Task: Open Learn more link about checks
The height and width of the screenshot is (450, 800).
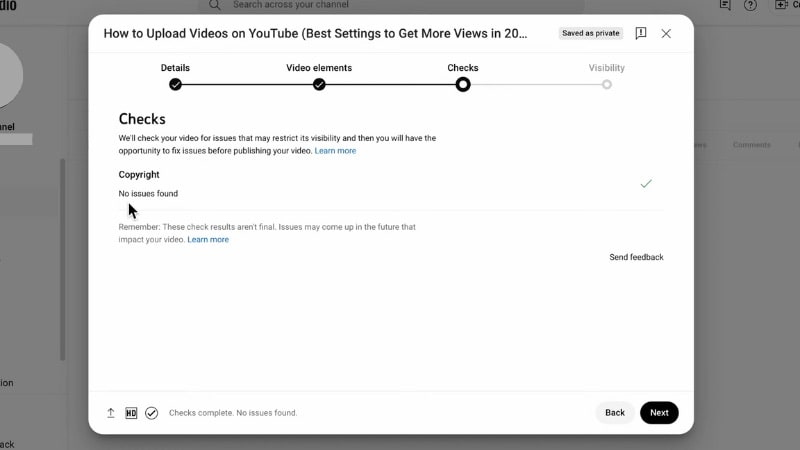Action: tap(335, 151)
